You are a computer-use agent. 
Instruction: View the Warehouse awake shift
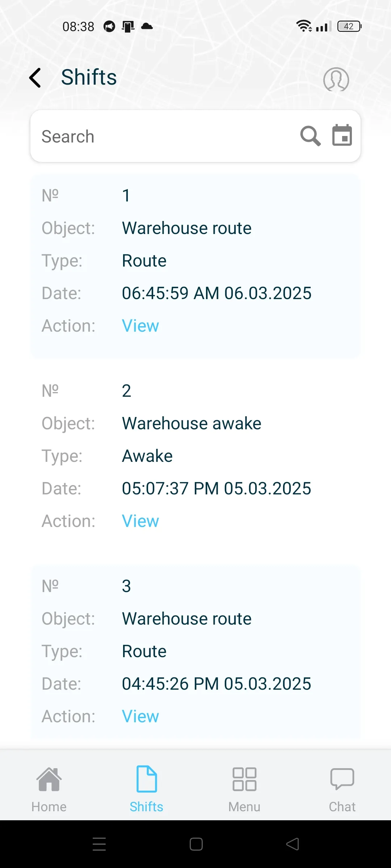[140, 521]
